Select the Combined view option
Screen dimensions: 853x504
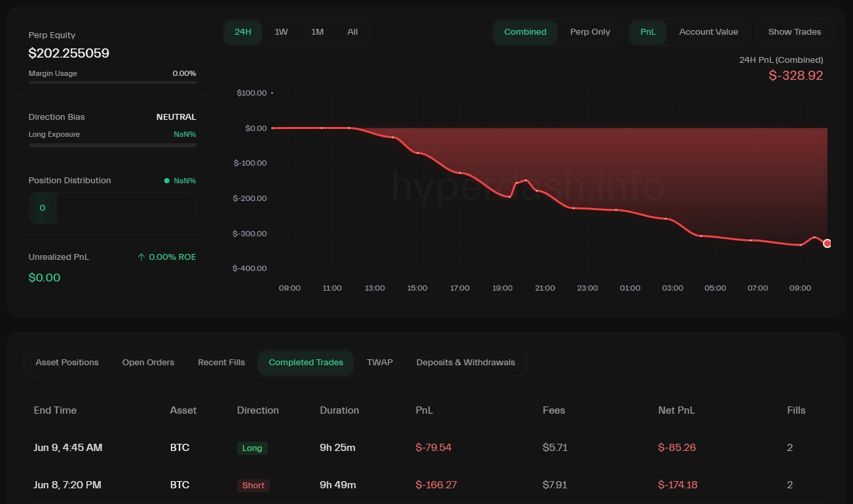coord(525,32)
